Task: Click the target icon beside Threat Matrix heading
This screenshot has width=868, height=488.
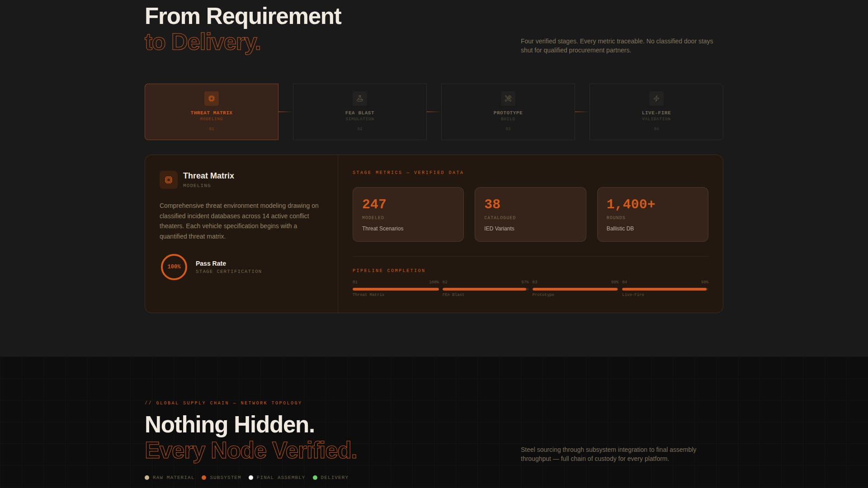Action: [168, 179]
